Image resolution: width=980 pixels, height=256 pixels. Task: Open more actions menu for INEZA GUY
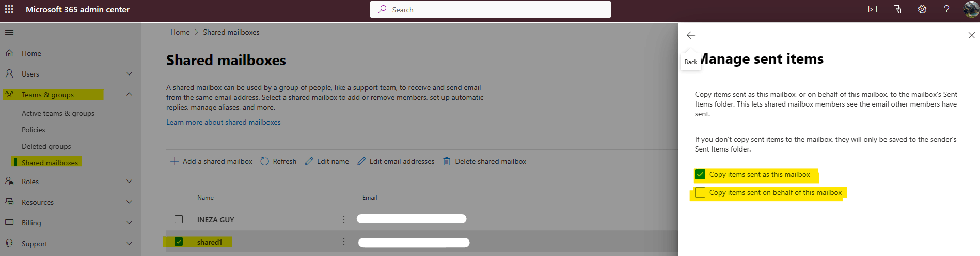click(344, 219)
